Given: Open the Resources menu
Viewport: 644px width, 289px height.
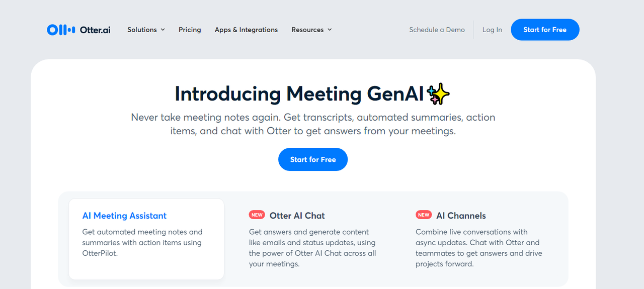Looking at the screenshot, I should point(307,30).
